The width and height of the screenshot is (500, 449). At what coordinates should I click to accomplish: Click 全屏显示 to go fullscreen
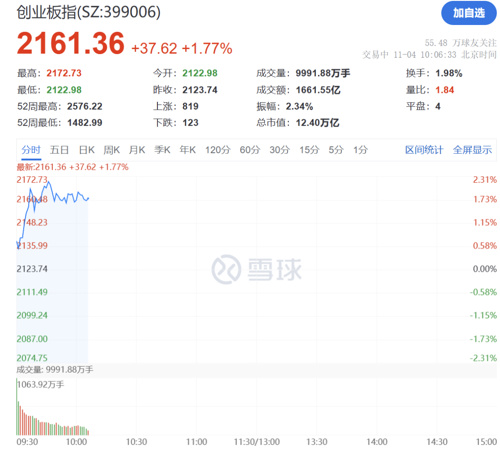(472, 150)
